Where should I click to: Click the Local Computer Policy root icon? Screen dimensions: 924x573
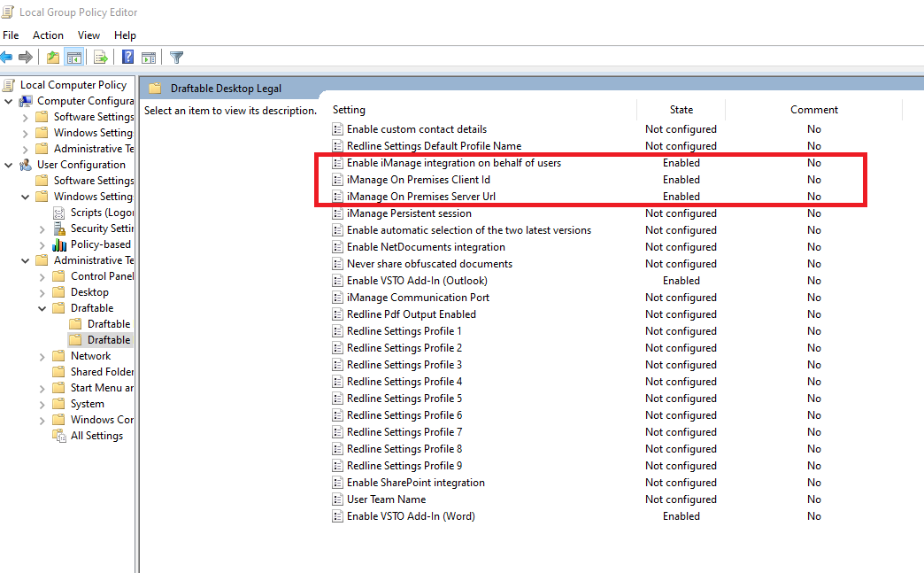tap(8, 85)
